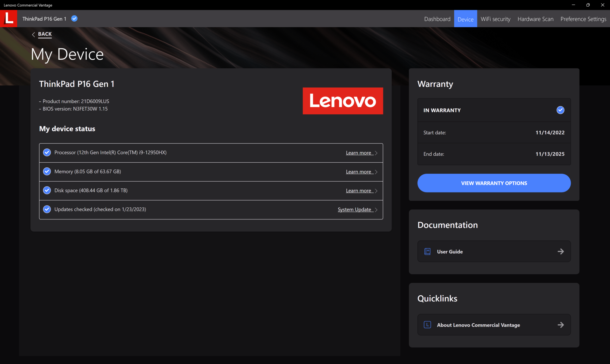Screen dimensions: 610x364
Task: Click the red Lenovo L logo icon
Action: (9, 18)
